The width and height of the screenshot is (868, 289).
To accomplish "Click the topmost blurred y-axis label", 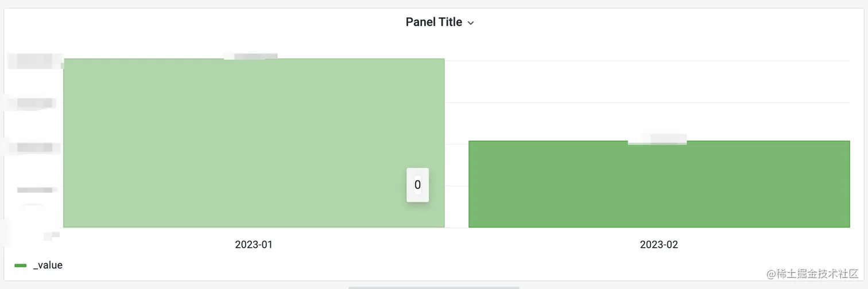I will tap(34, 60).
